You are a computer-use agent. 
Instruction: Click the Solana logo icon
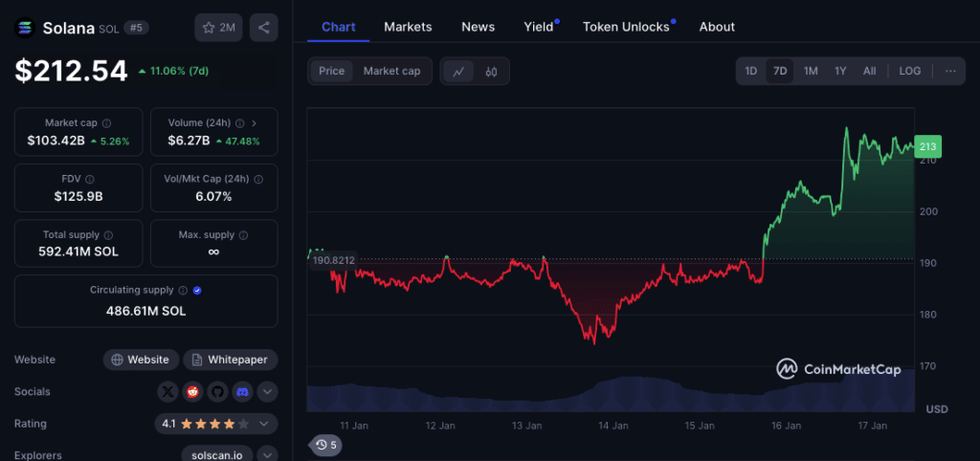point(26,28)
